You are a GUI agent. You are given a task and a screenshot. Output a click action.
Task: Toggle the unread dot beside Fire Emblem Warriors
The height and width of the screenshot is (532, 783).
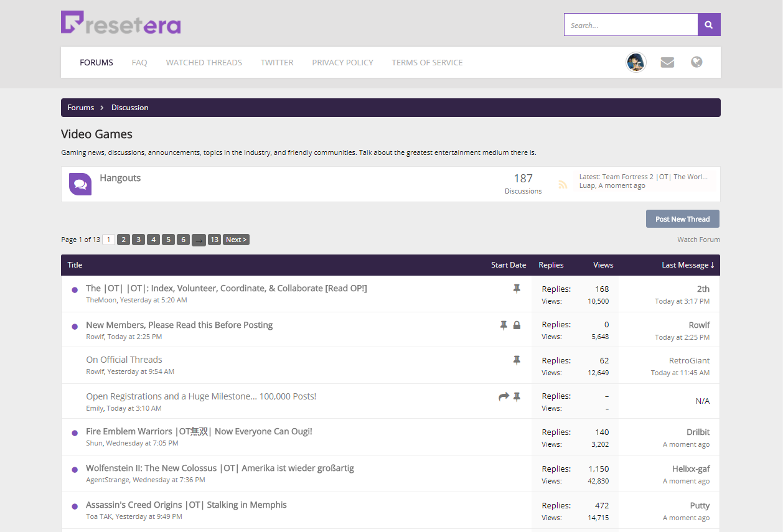[x=75, y=432]
